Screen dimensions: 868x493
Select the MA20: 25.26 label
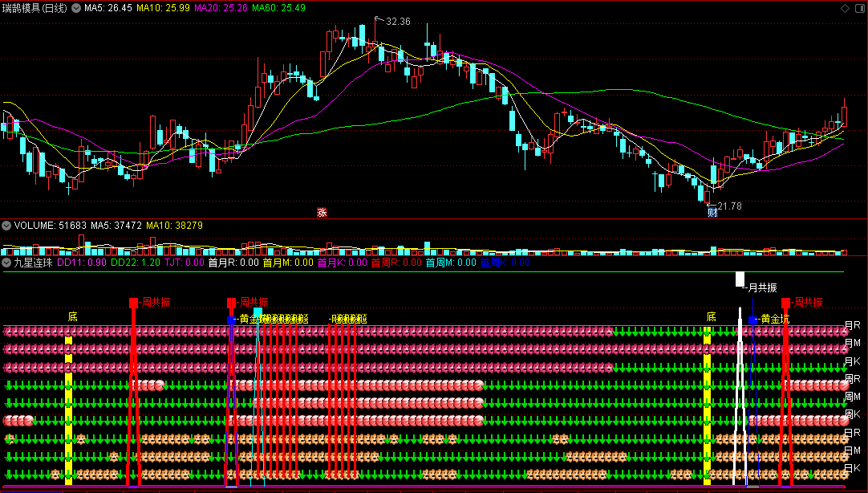(221, 8)
